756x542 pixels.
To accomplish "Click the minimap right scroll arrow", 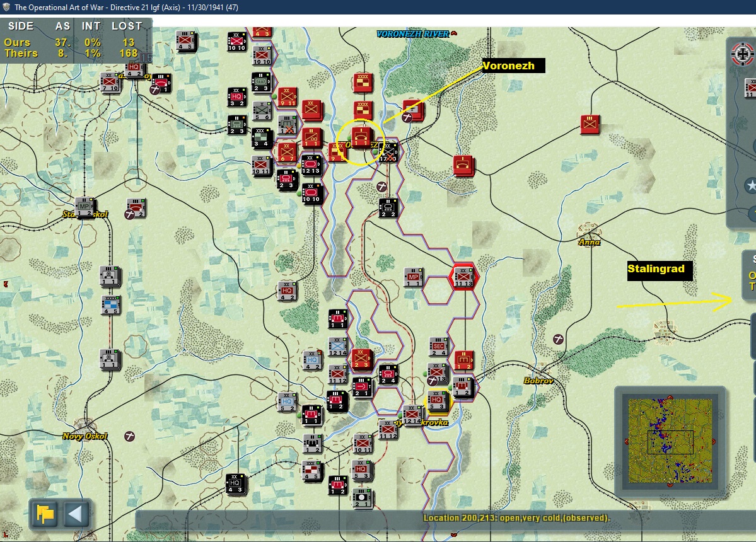I will click(714, 441).
